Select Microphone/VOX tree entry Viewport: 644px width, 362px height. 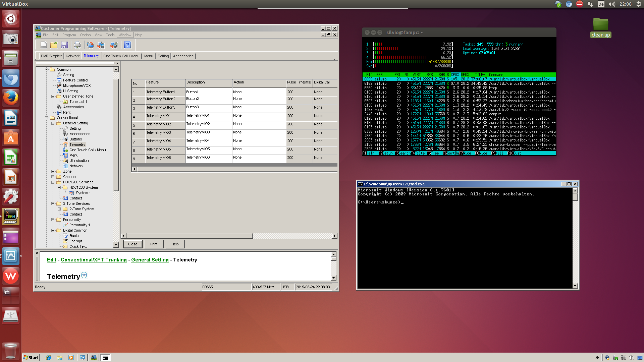coord(77,85)
